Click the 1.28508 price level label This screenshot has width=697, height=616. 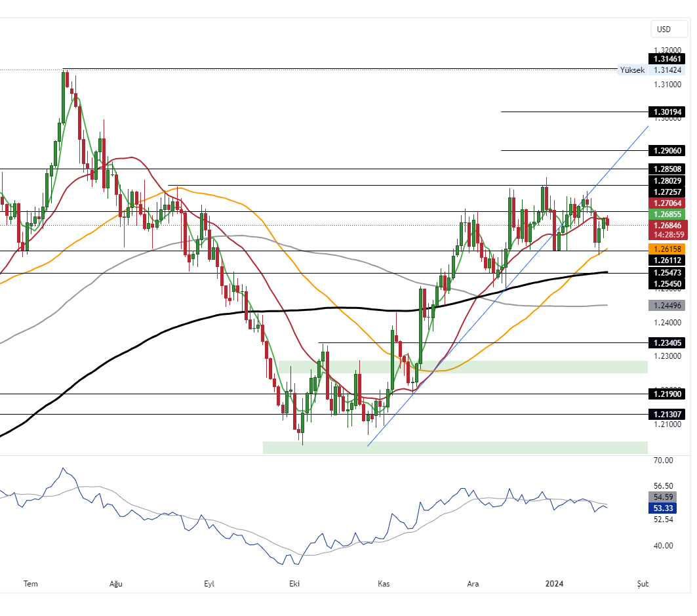(667, 169)
